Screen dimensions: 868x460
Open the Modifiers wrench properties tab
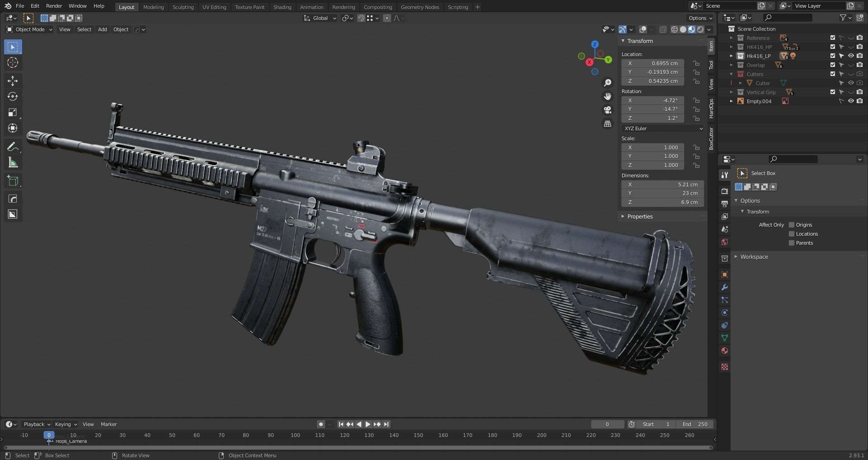(x=725, y=287)
